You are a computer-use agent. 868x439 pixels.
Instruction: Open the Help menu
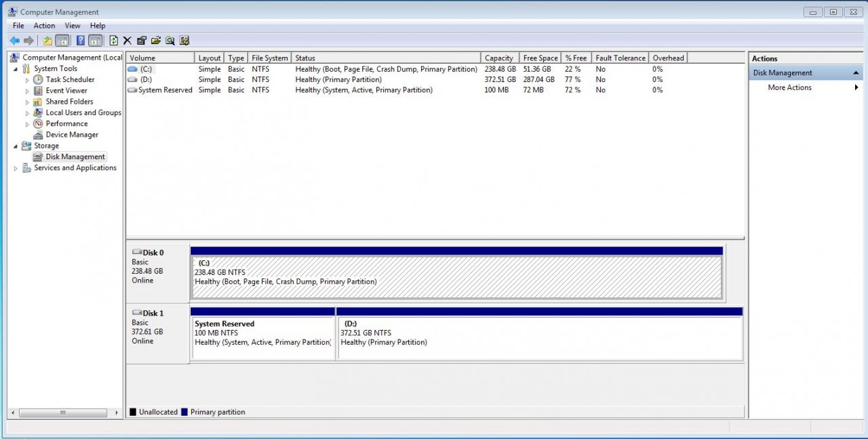pos(98,26)
